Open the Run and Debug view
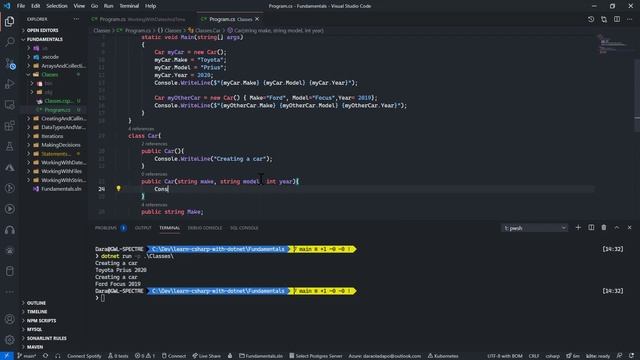The image size is (640, 360). tap(9, 84)
